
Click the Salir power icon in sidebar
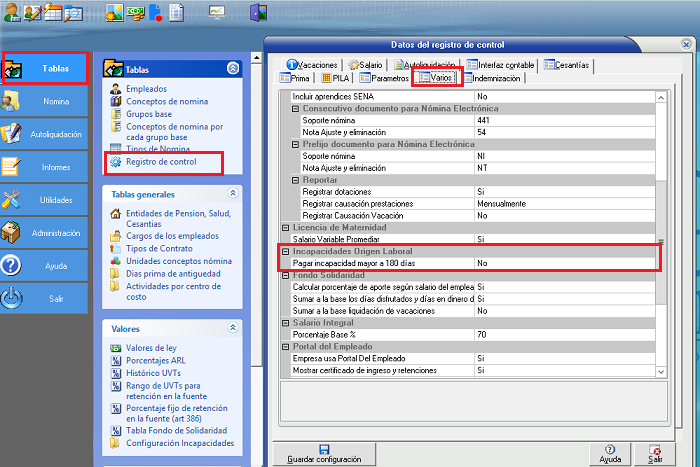coord(12,298)
